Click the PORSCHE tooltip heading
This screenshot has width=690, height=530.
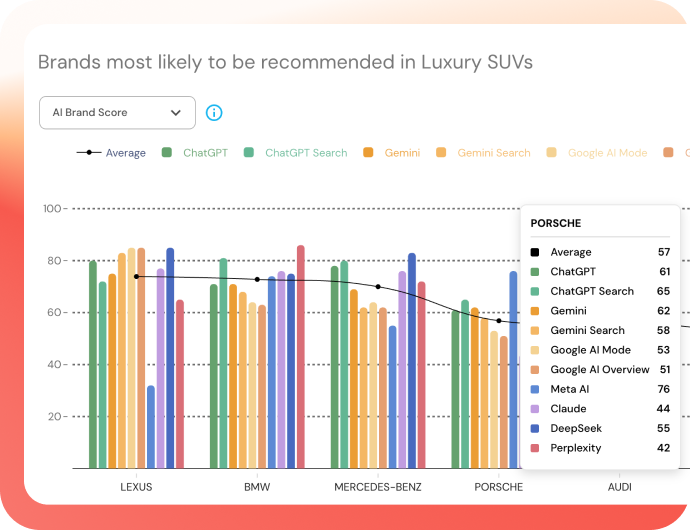556,223
